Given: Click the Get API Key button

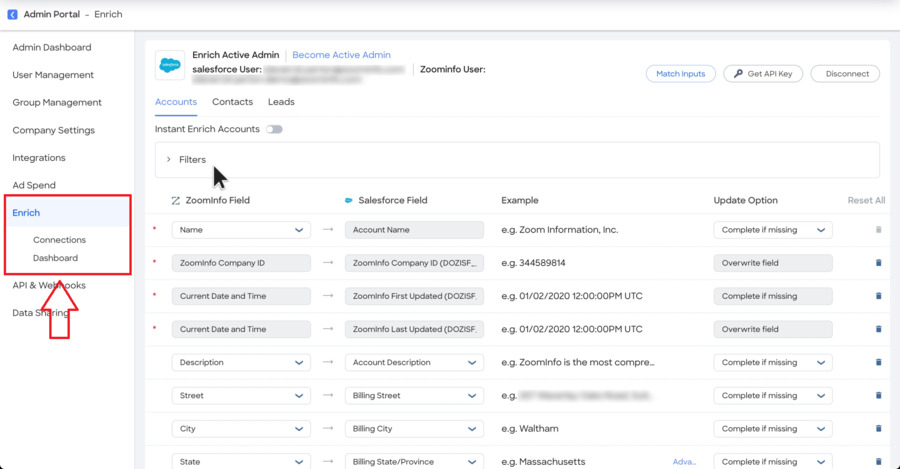Looking at the screenshot, I should [x=763, y=73].
